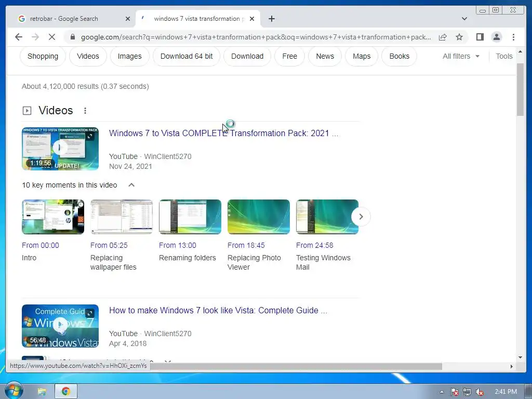Open Chrome three-dot menu
The image size is (532, 399).
point(513,37)
